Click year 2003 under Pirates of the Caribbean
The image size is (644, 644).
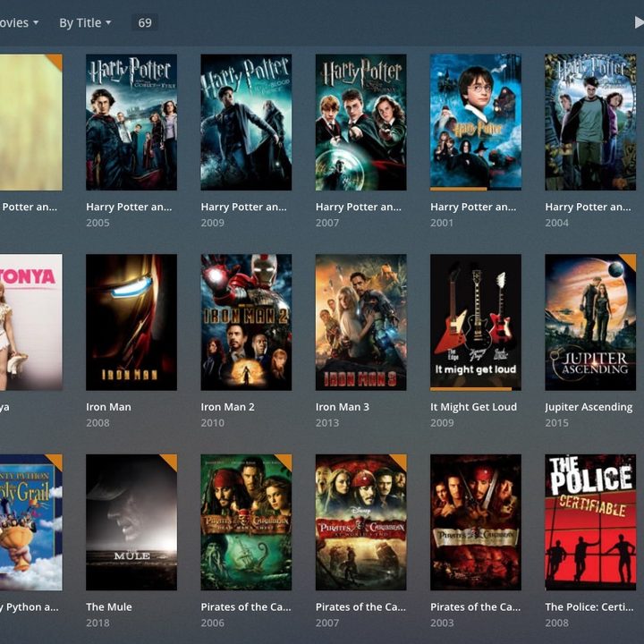point(442,623)
